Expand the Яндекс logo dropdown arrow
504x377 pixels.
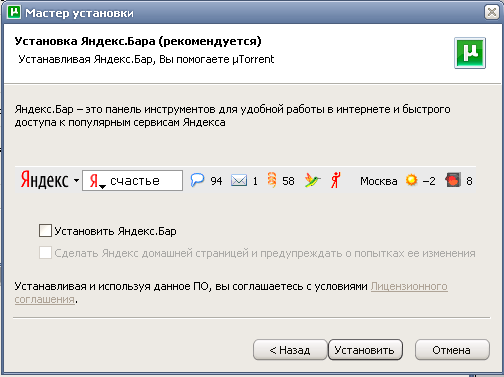point(76,180)
